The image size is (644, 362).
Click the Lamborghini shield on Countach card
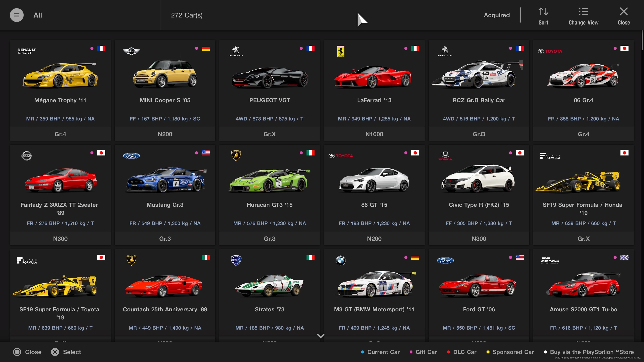(x=131, y=260)
